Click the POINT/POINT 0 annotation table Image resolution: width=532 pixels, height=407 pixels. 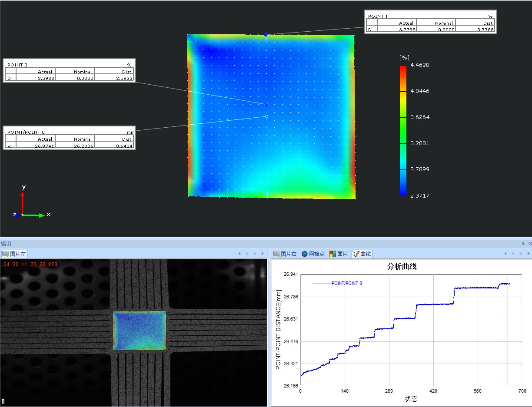pyautogui.click(x=70, y=138)
